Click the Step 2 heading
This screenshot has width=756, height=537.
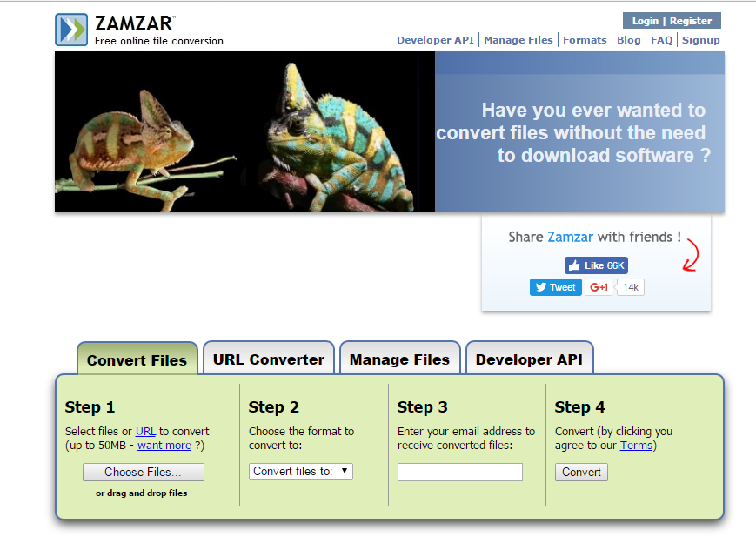coord(273,406)
